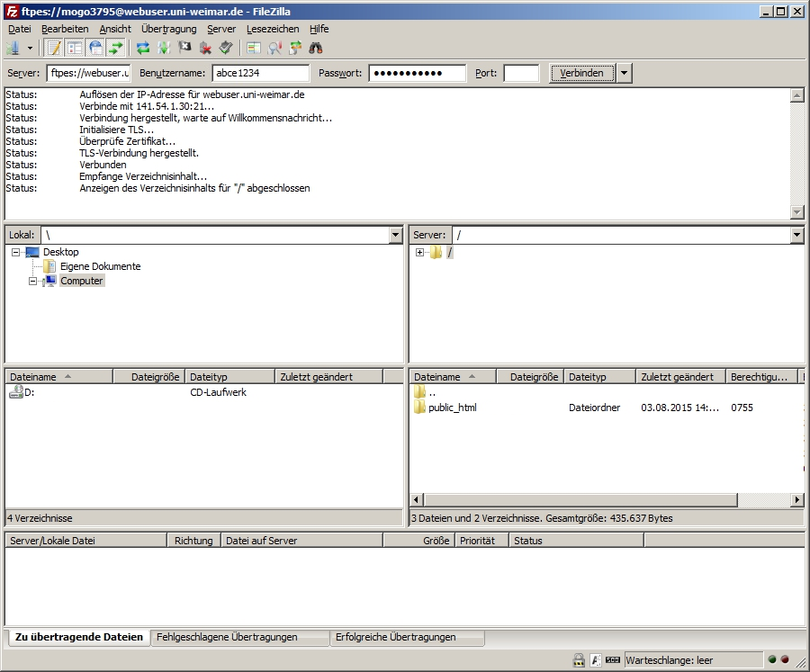
Task: Open the quickconnect history dropdown arrow
Action: 625,73
